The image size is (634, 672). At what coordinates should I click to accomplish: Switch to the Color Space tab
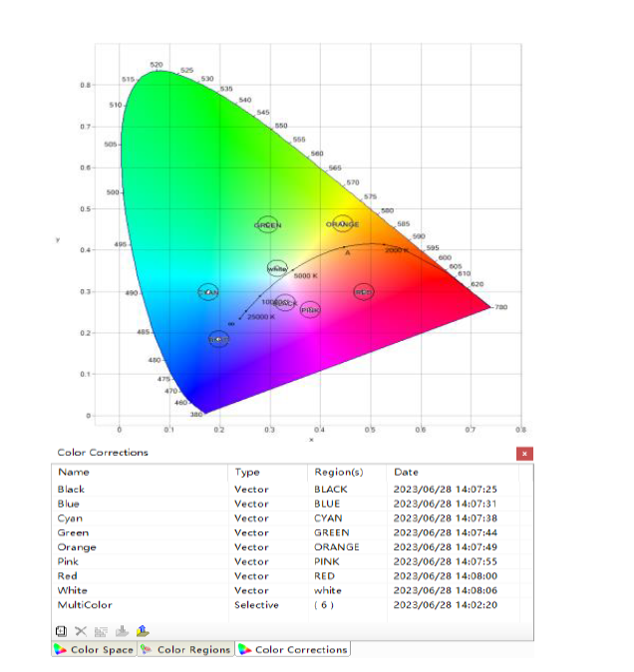(95, 649)
